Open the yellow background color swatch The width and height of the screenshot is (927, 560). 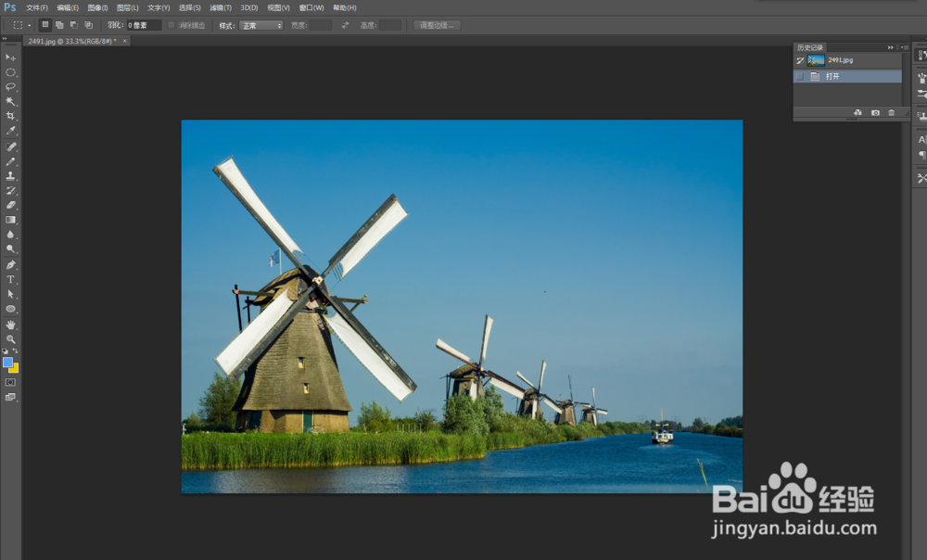click(15, 369)
